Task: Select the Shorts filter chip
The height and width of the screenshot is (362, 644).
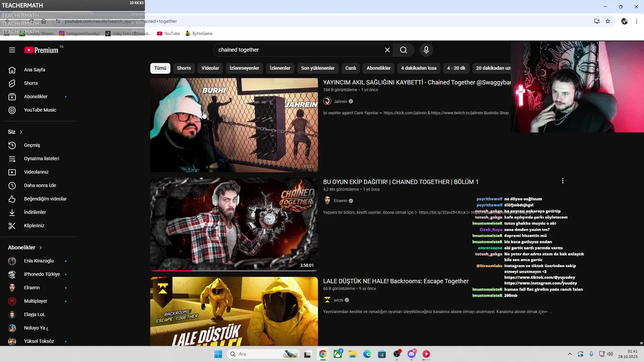Action: pos(184,68)
